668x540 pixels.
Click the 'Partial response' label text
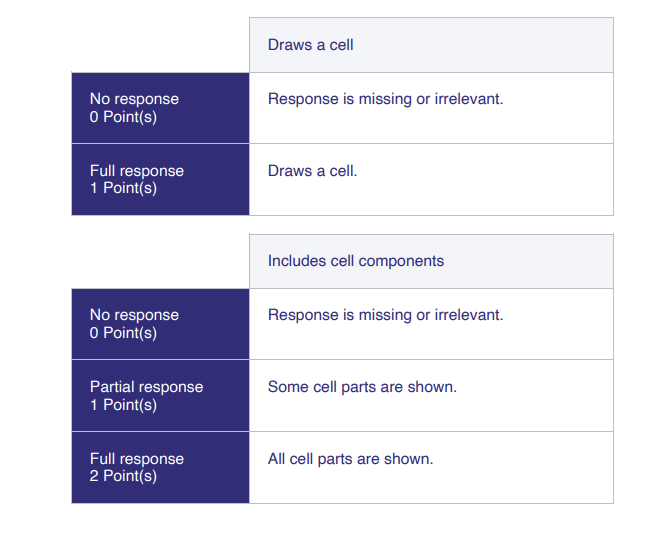point(146,387)
